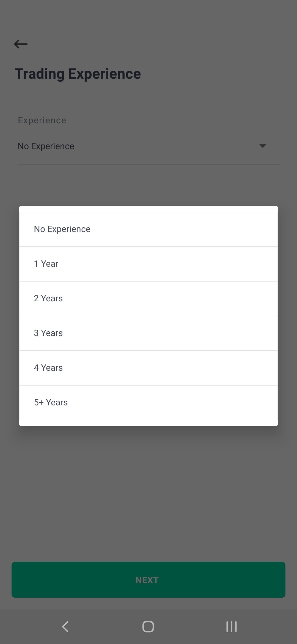
Task: Tap the back arrow above Trading Experience
Action: click(21, 44)
